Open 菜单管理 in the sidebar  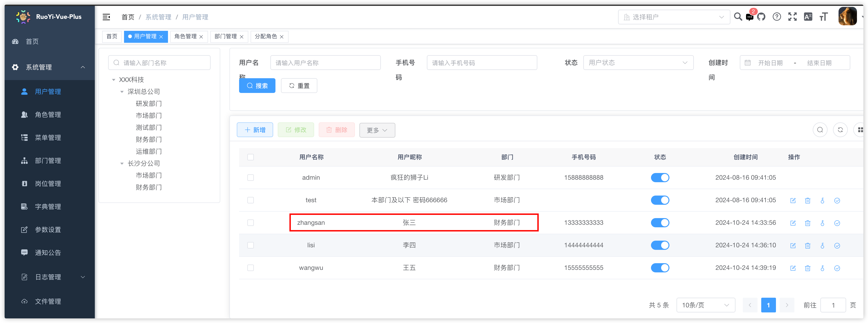(x=48, y=138)
